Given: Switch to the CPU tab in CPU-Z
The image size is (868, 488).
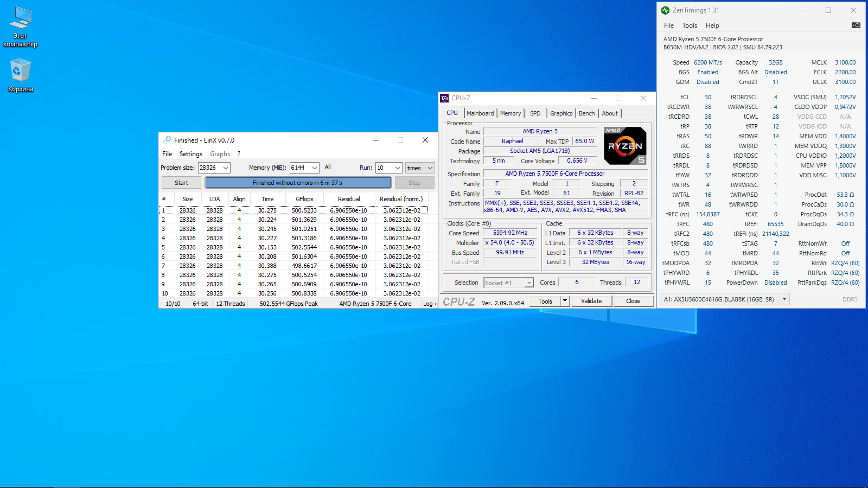Looking at the screenshot, I should click(452, 113).
